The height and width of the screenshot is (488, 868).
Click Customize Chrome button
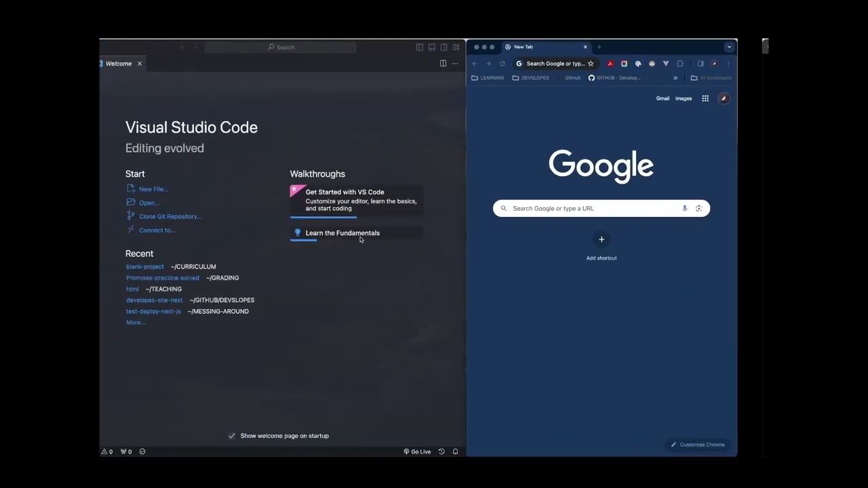point(697,445)
